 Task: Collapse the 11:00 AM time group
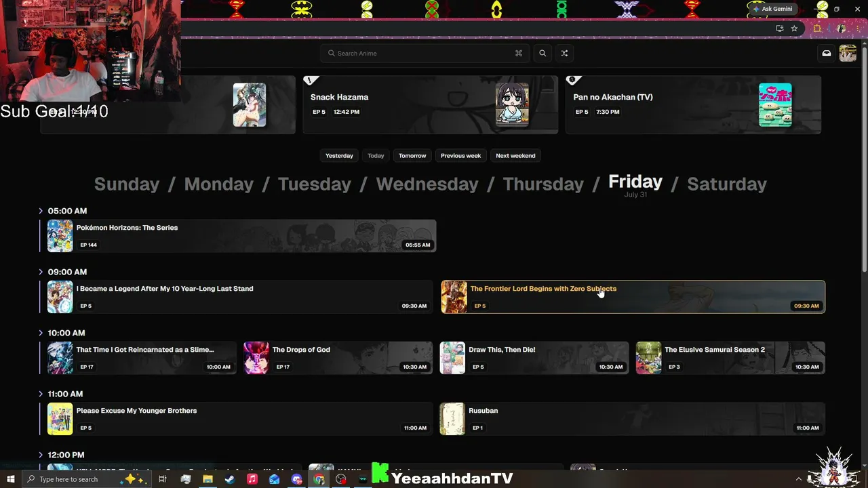click(41, 394)
